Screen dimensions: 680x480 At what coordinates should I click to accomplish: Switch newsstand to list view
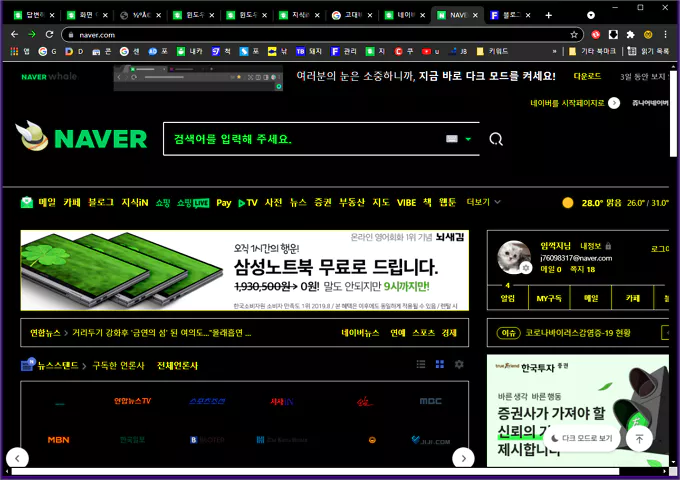click(x=421, y=364)
